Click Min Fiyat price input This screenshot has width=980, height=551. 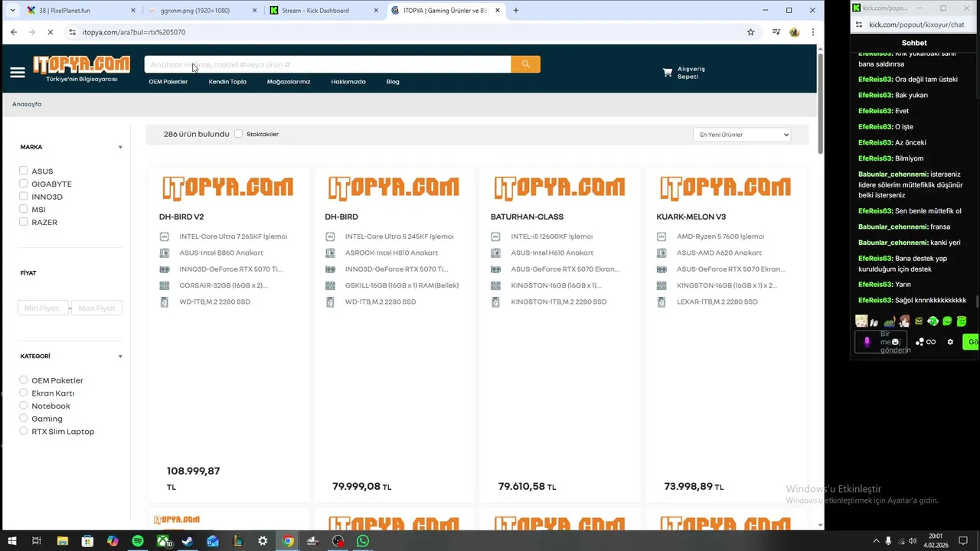point(43,308)
